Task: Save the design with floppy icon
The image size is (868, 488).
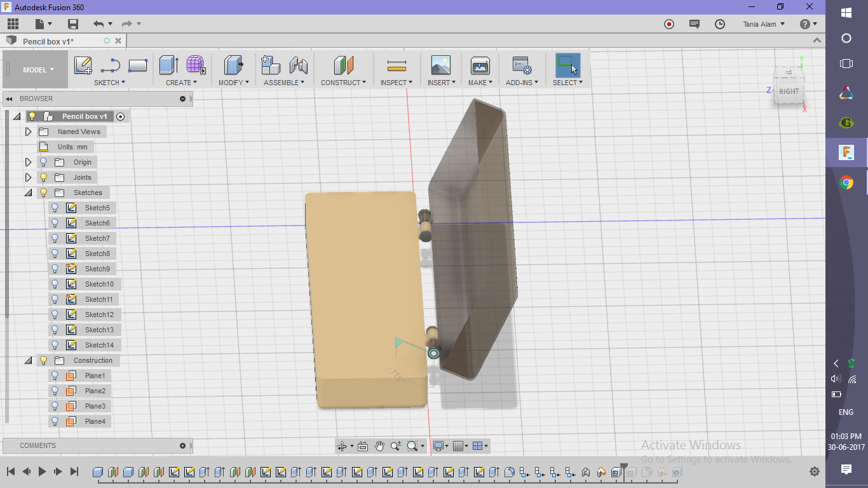Action: coord(73,24)
